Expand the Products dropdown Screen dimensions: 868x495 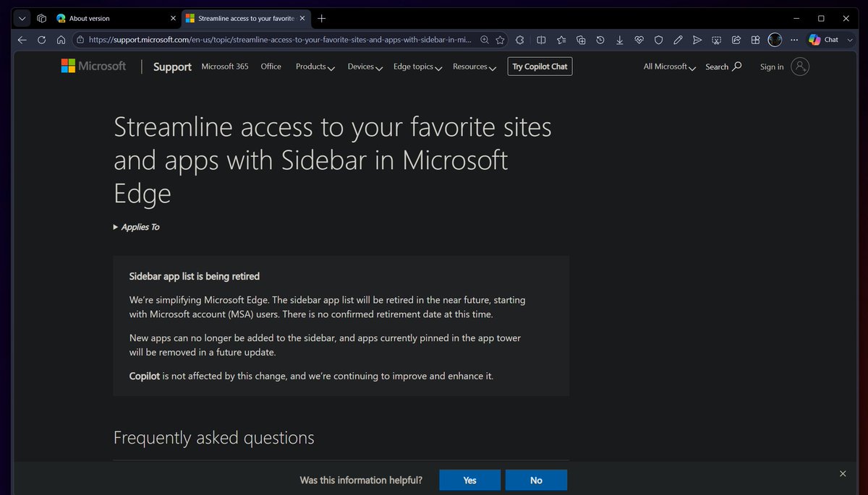[315, 66]
